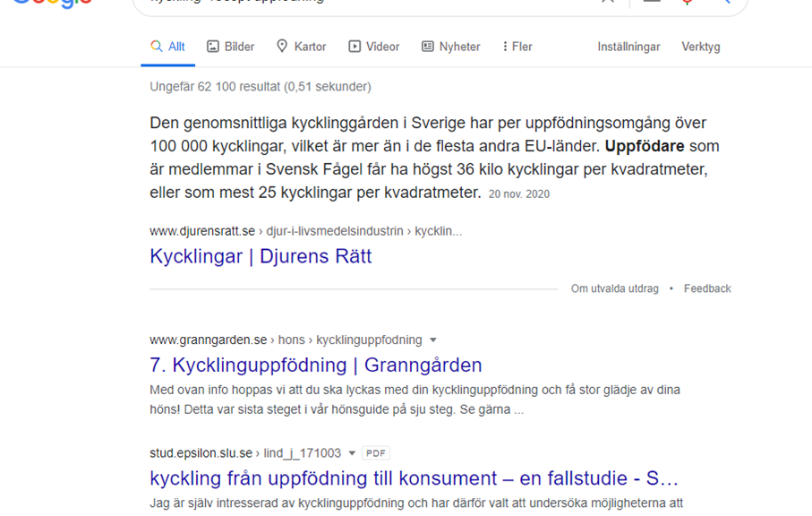Viewport: 812px width, 516px height.
Task: Click the featured snippet date '20 nov. 2020'
Action: tap(519, 194)
